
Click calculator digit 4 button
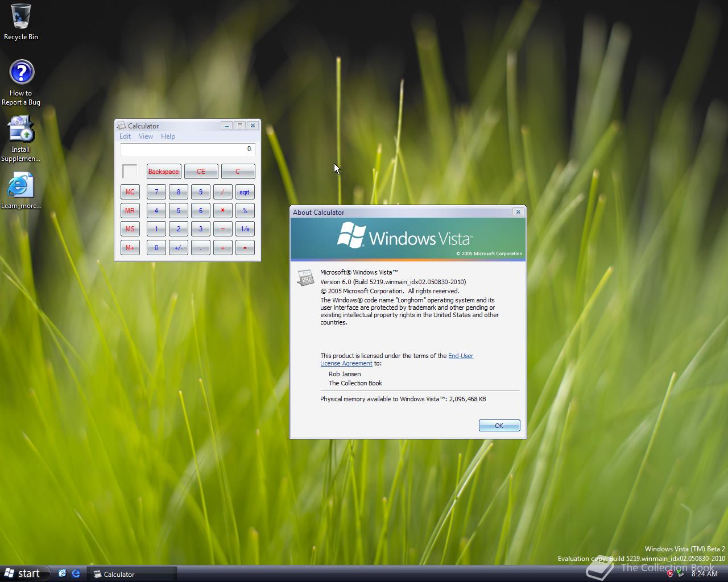pyautogui.click(x=156, y=211)
